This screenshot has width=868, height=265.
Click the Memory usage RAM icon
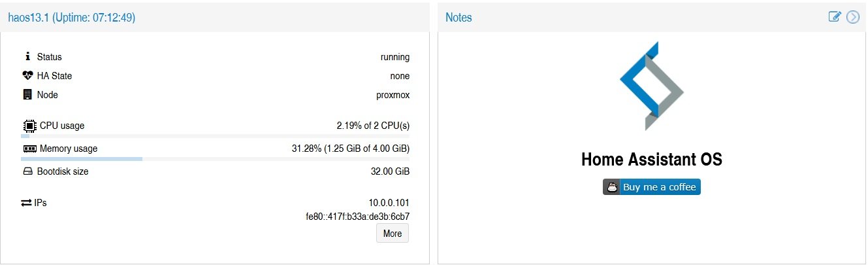pyautogui.click(x=30, y=149)
